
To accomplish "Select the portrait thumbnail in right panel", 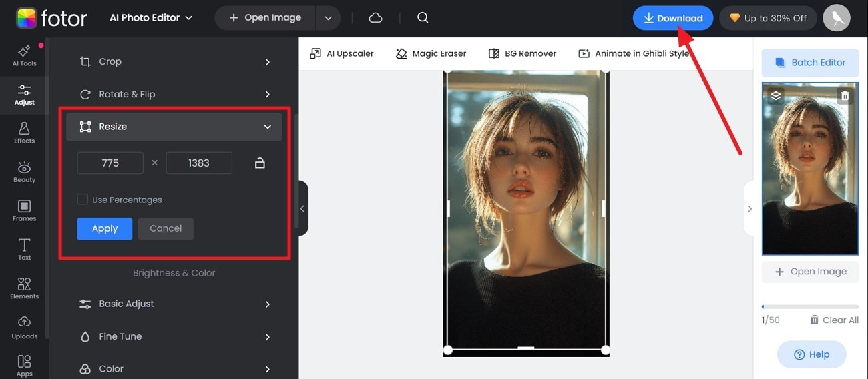I will (810, 169).
